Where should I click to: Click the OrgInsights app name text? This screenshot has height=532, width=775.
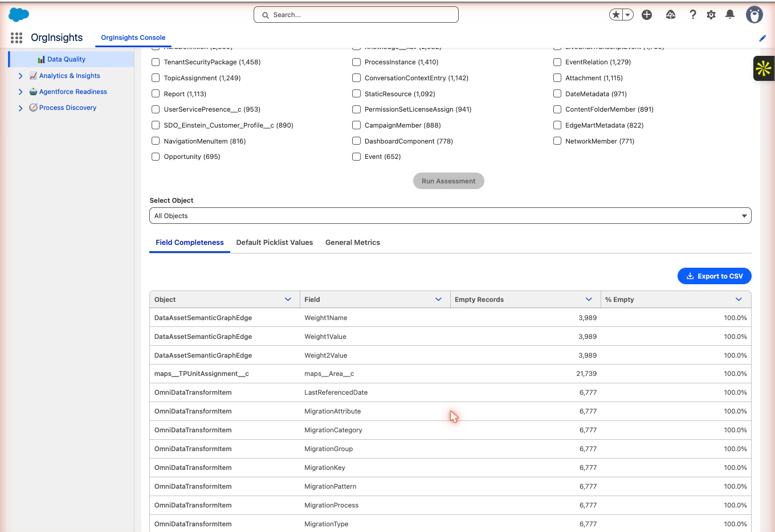pos(57,38)
